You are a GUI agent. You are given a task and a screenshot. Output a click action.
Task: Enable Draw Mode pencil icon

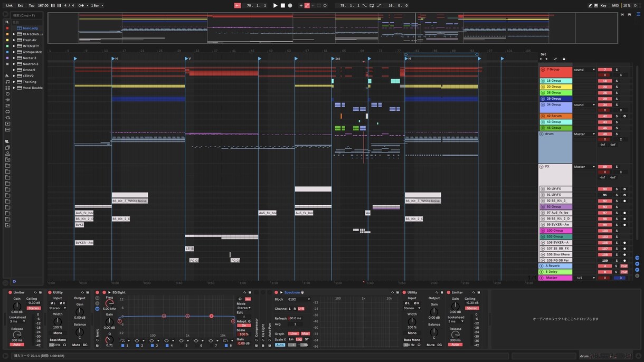[590, 5]
